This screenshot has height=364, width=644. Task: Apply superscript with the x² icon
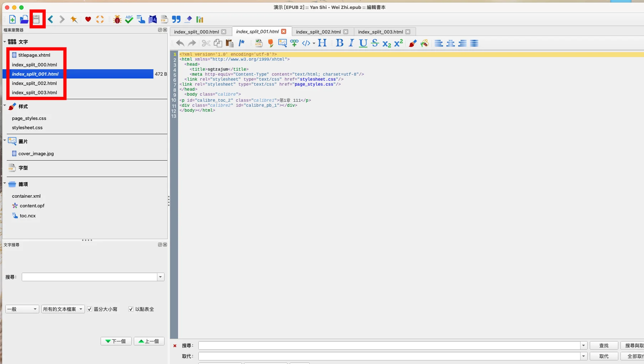399,43
